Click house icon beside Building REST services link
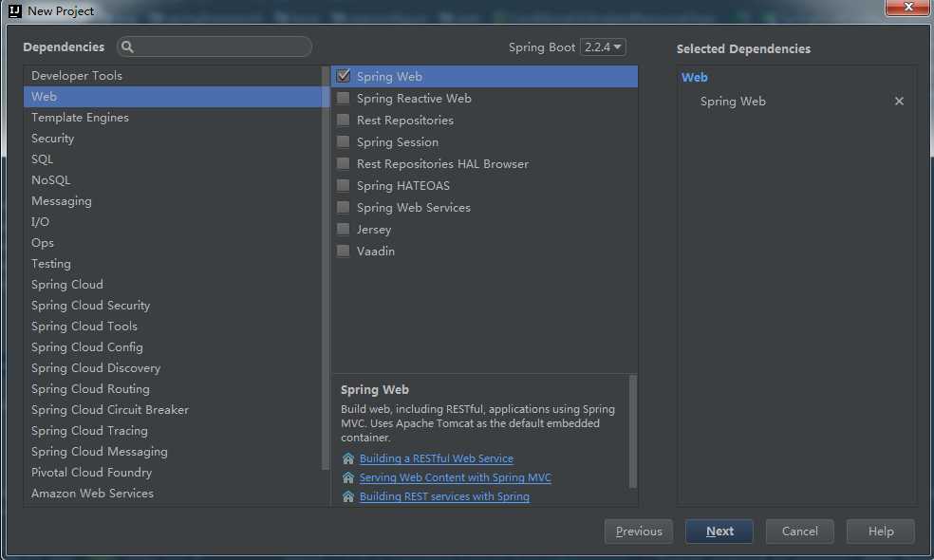The width and height of the screenshot is (934, 560). (348, 496)
